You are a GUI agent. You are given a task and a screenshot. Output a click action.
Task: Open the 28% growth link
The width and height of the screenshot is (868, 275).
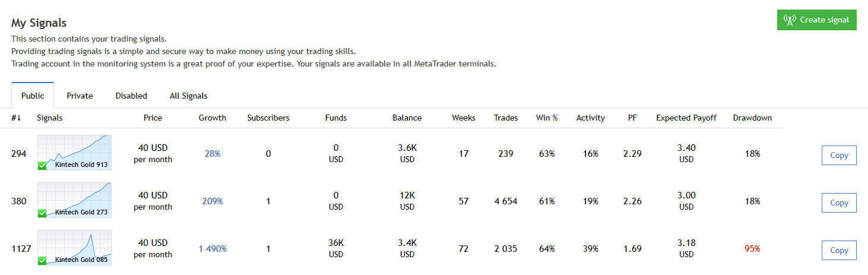[213, 154]
